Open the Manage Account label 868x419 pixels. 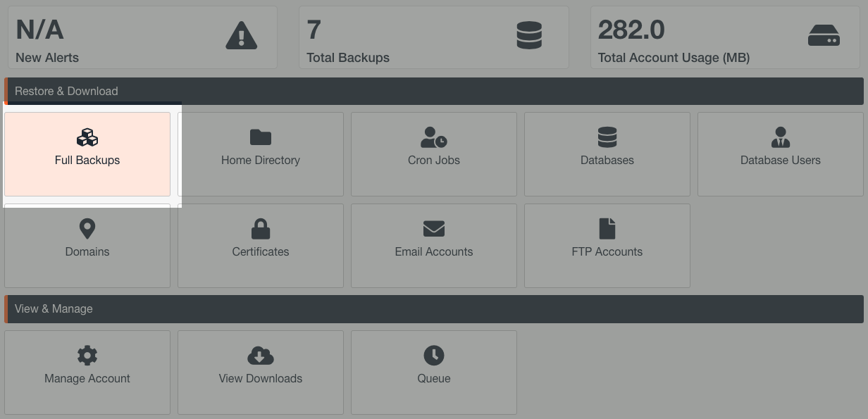point(87,378)
